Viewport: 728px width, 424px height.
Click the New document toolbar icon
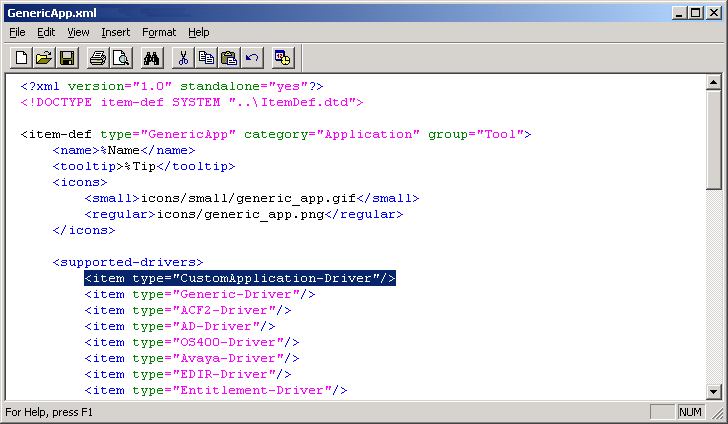coord(21,58)
